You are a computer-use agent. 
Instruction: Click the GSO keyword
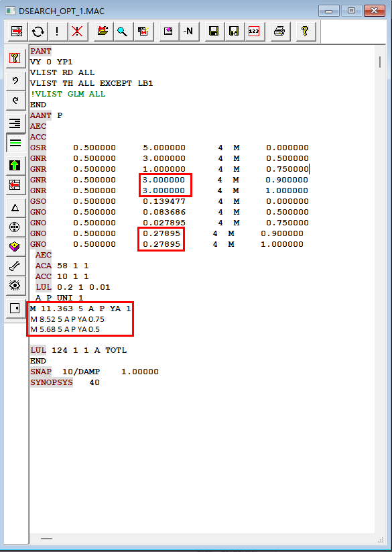click(x=38, y=201)
